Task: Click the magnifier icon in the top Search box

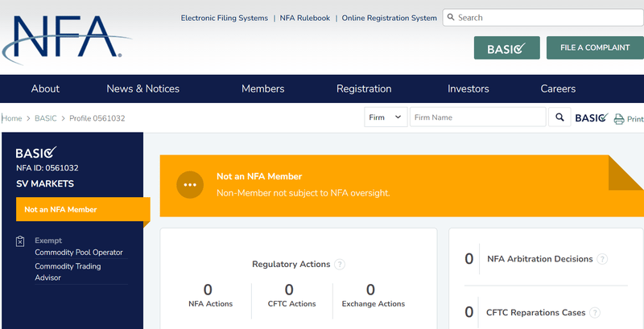Action: click(451, 17)
